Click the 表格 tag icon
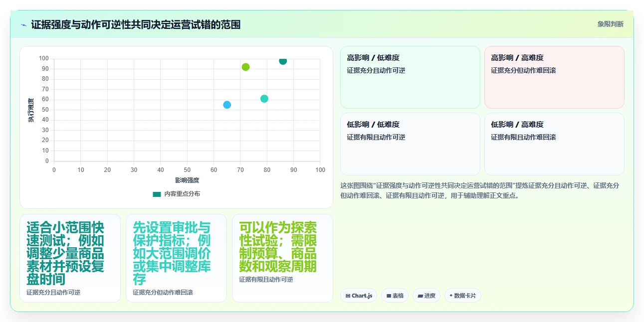Viewport: 644px width, 322px height. 388,296
